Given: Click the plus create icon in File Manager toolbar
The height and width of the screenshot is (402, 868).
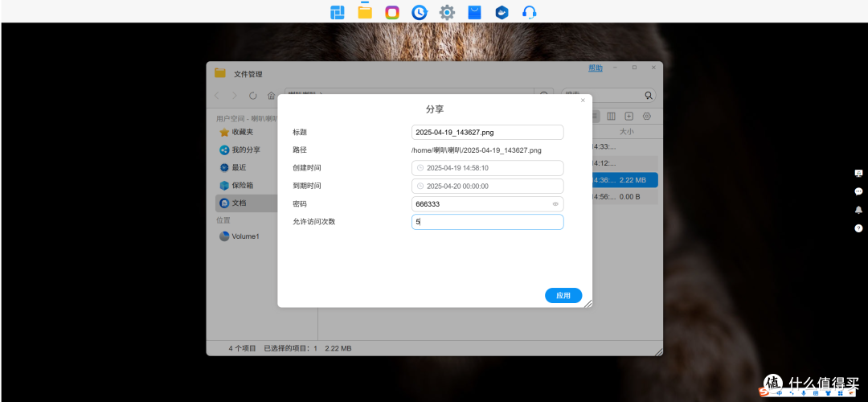Looking at the screenshot, I should click(x=628, y=117).
